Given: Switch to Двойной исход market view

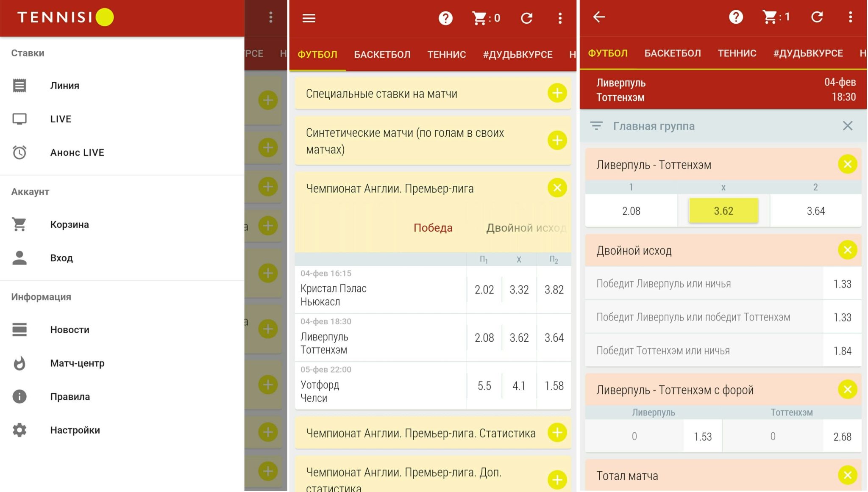Looking at the screenshot, I should [x=526, y=228].
